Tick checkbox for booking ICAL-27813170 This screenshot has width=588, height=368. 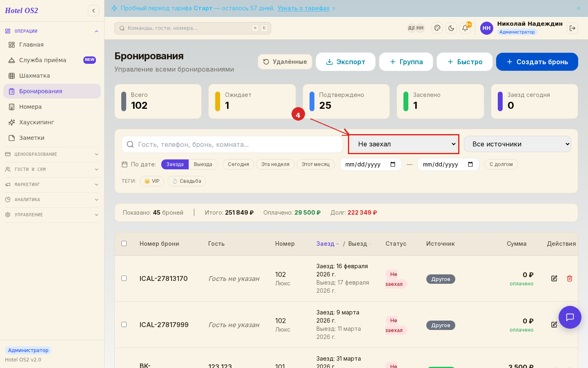pos(124,278)
